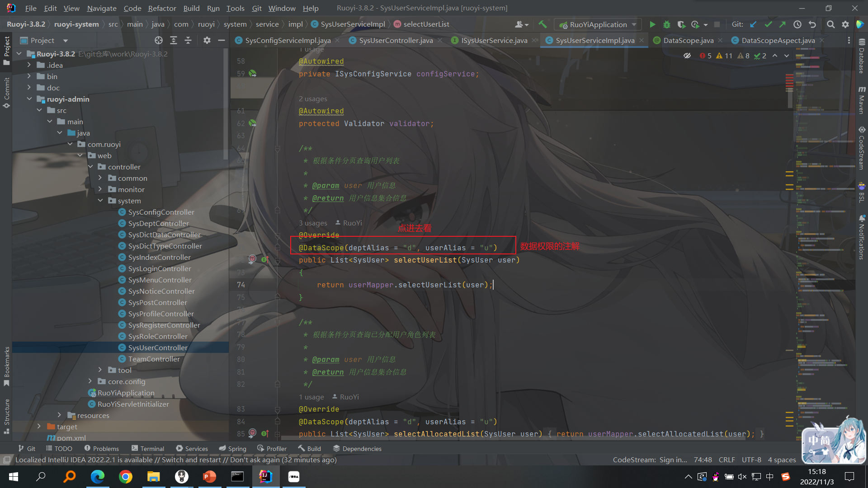The image size is (868, 488).
Task: Click the green Run application button
Action: 652,24
